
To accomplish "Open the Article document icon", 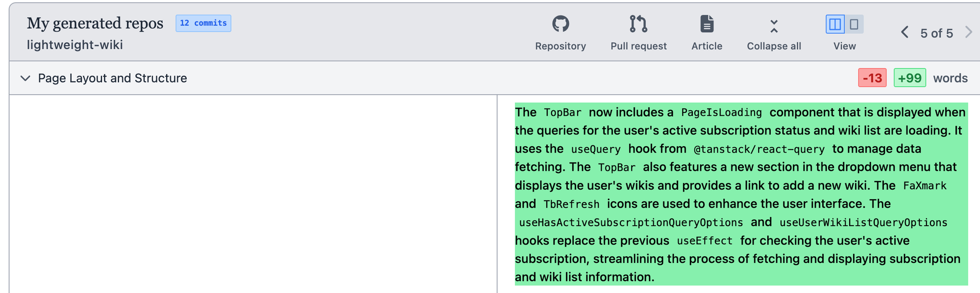I will (707, 24).
